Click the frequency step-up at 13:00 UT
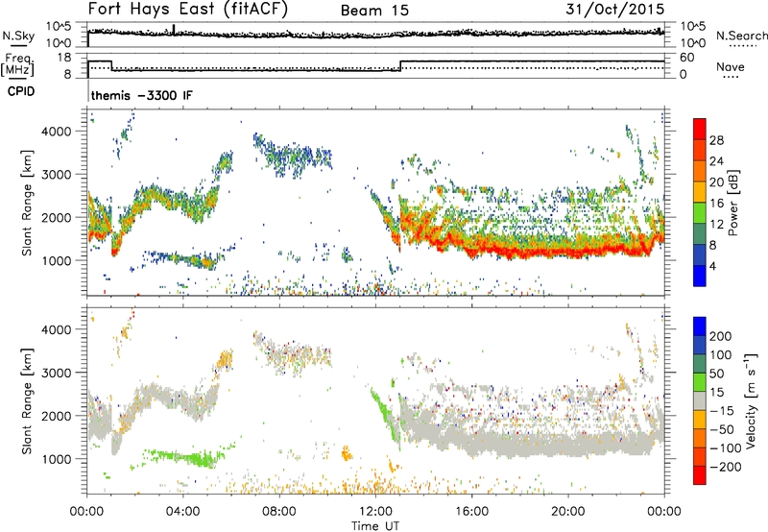The width and height of the screenshot is (768, 532). click(400, 65)
